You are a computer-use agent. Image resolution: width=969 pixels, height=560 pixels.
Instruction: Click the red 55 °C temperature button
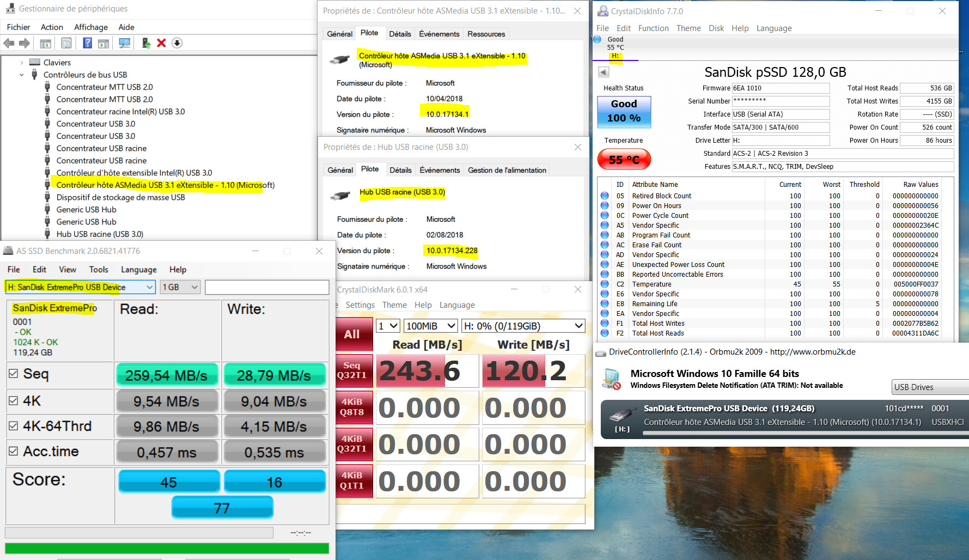(624, 160)
